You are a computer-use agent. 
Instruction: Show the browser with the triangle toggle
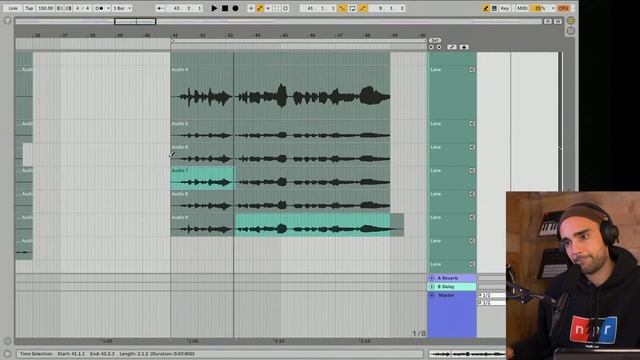click(x=8, y=20)
